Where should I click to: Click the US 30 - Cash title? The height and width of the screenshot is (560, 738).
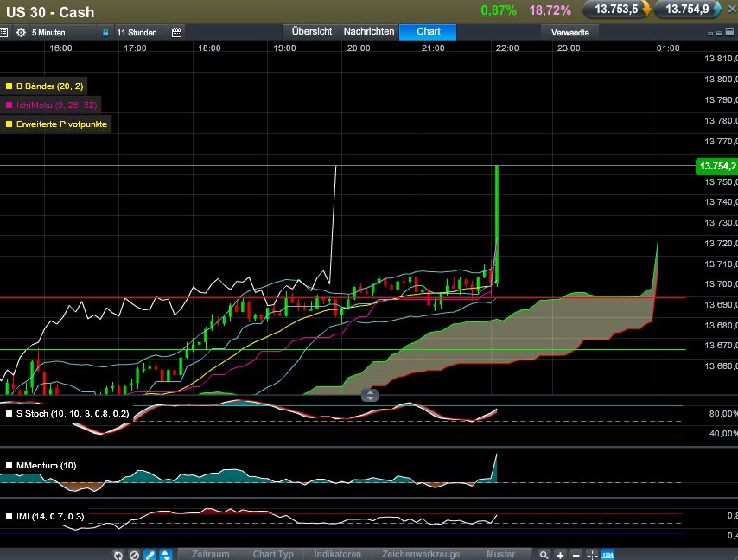coord(50,12)
